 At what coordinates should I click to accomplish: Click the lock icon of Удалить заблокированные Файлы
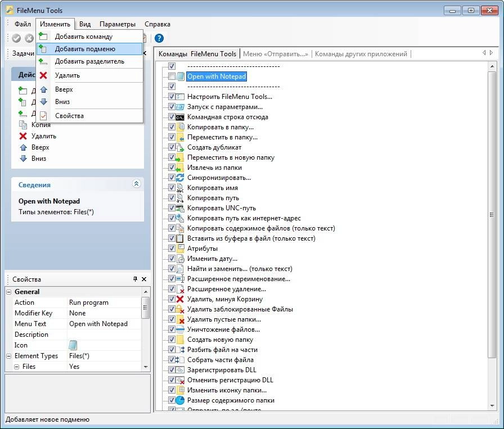coord(181,309)
